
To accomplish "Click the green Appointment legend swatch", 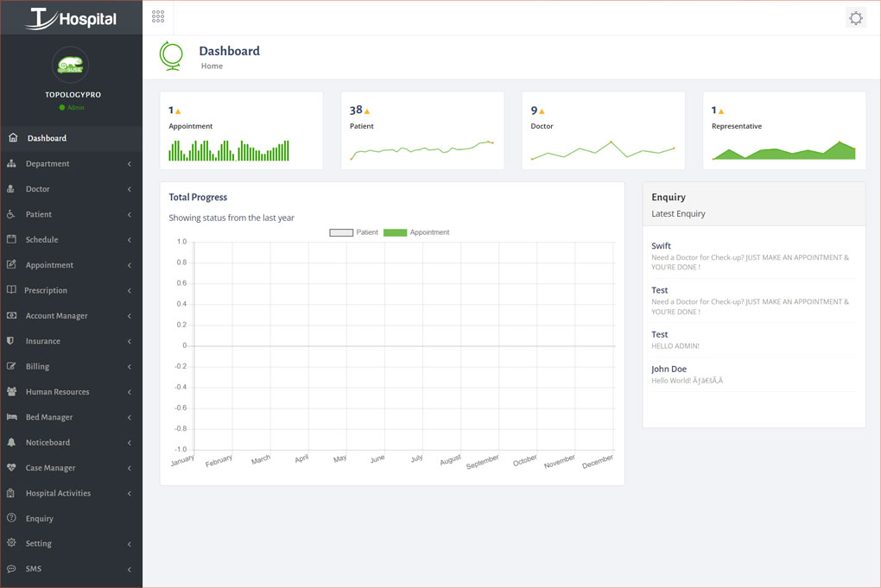I will [395, 232].
